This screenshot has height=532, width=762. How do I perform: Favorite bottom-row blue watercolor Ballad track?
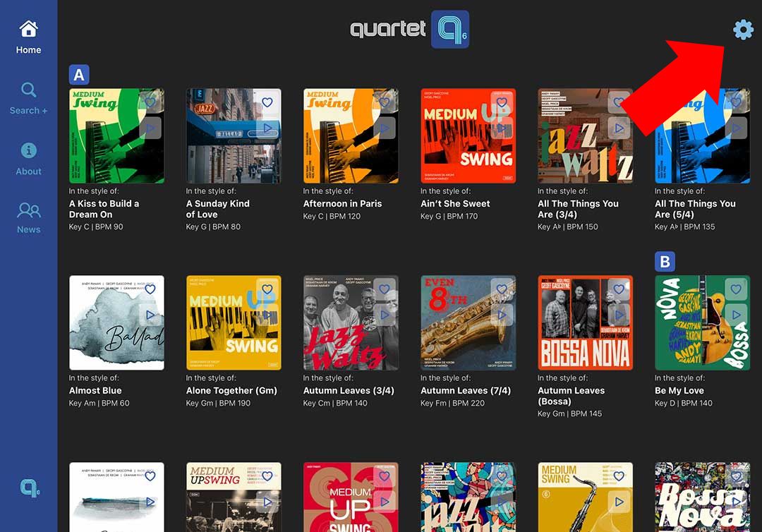coord(150,476)
